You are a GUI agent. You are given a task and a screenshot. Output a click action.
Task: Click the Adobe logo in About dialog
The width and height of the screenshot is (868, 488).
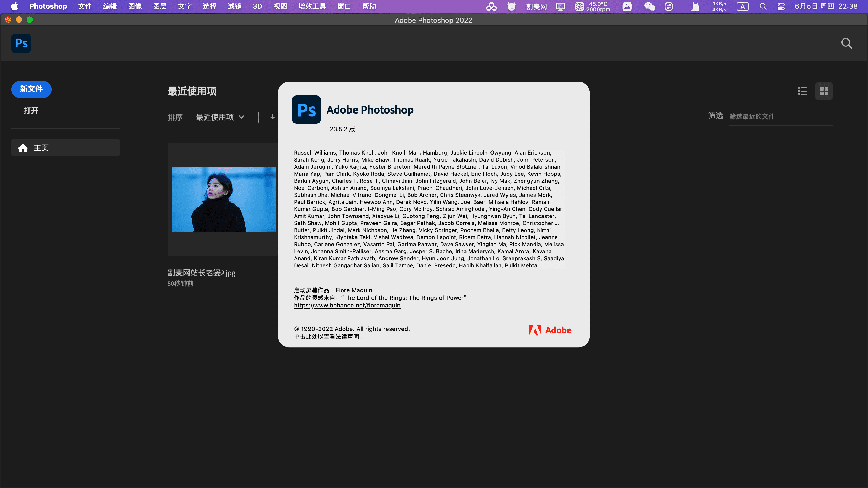point(550,330)
